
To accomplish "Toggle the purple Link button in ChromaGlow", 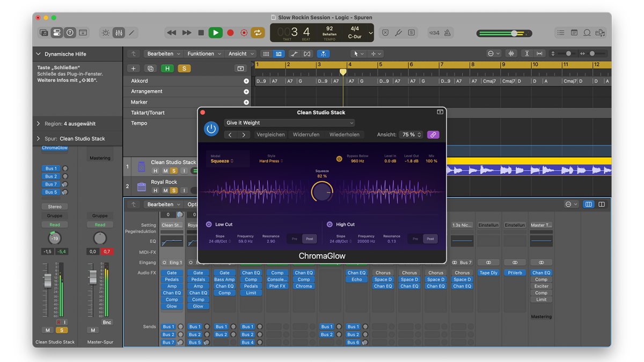I will (433, 135).
